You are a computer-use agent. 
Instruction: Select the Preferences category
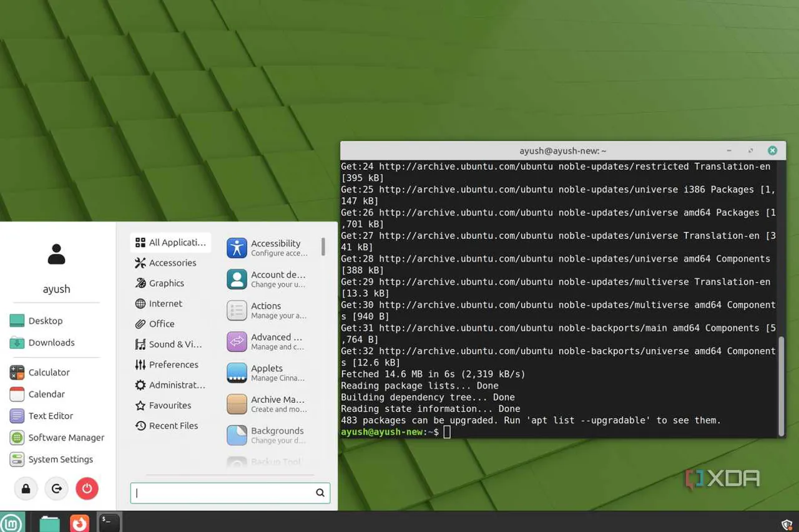(x=166, y=365)
